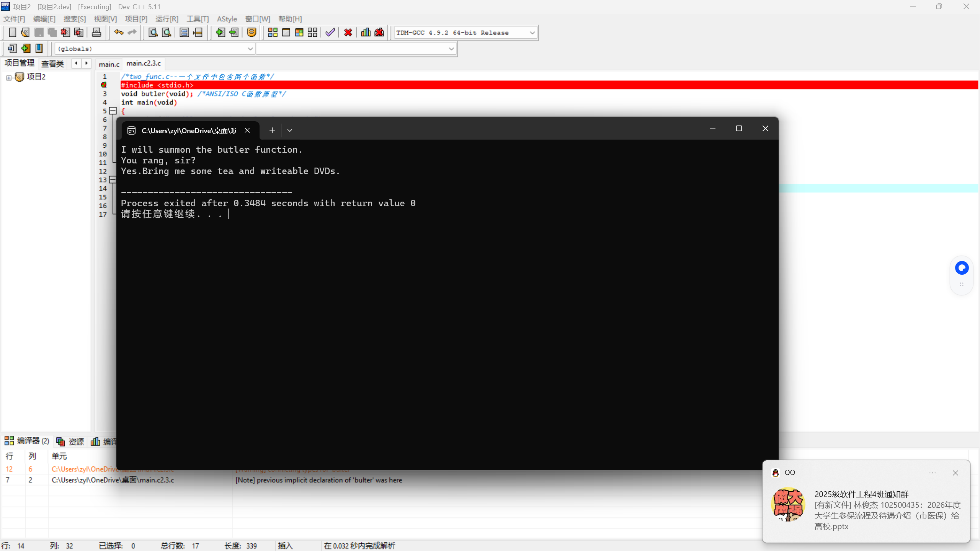The image size is (980, 551).
Task: Click the Undo arrow icon
Action: point(119,33)
